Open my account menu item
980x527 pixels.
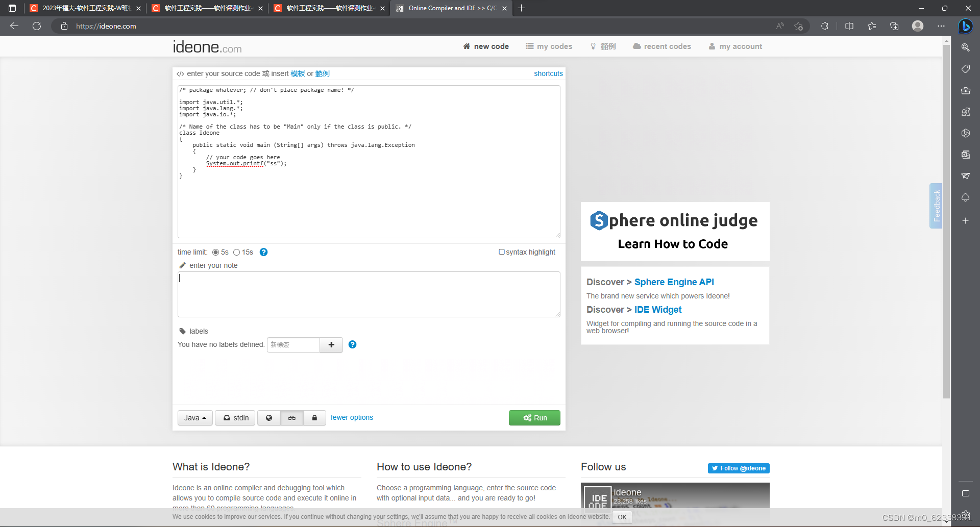[x=736, y=46]
